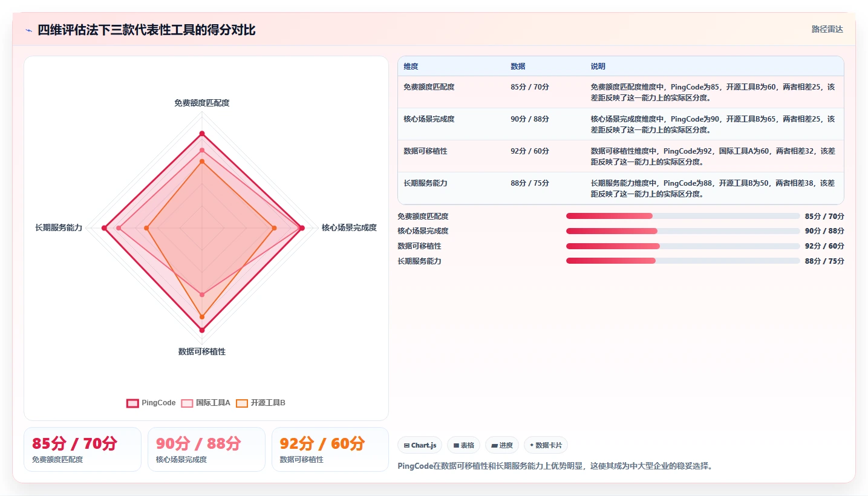Toggle the PingCode series in the legend
This screenshot has height=496, width=868.
tap(151, 403)
